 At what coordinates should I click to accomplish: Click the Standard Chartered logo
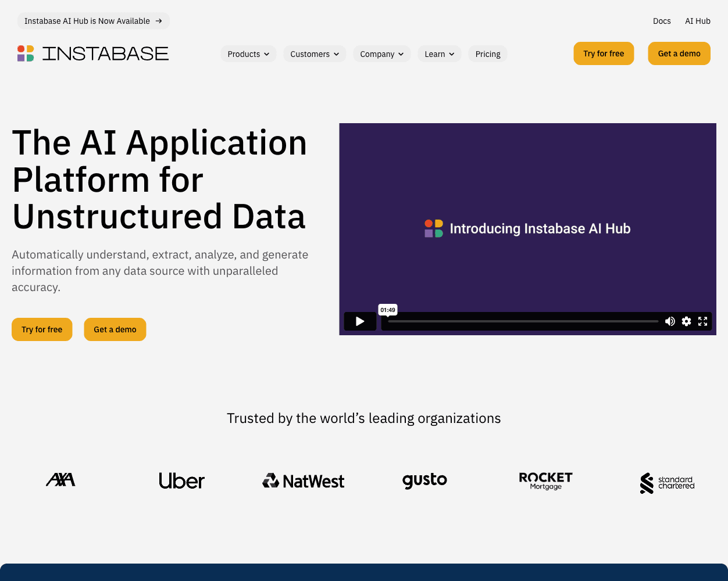[667, 483]
